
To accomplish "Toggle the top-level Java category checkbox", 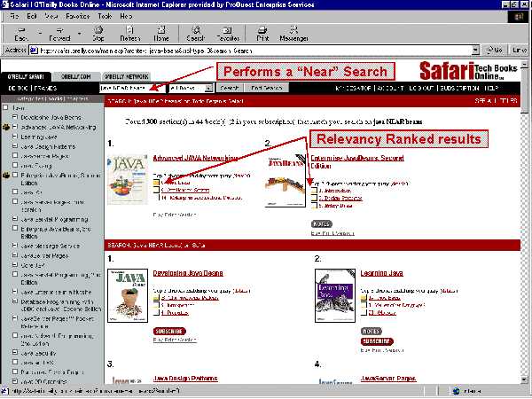I will [5, 107].
